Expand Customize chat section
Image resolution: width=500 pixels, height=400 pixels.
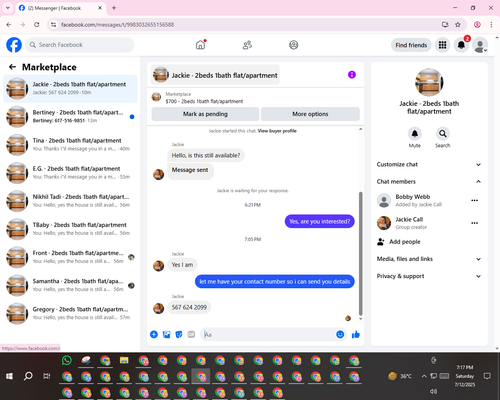click(x=429, y=164)
